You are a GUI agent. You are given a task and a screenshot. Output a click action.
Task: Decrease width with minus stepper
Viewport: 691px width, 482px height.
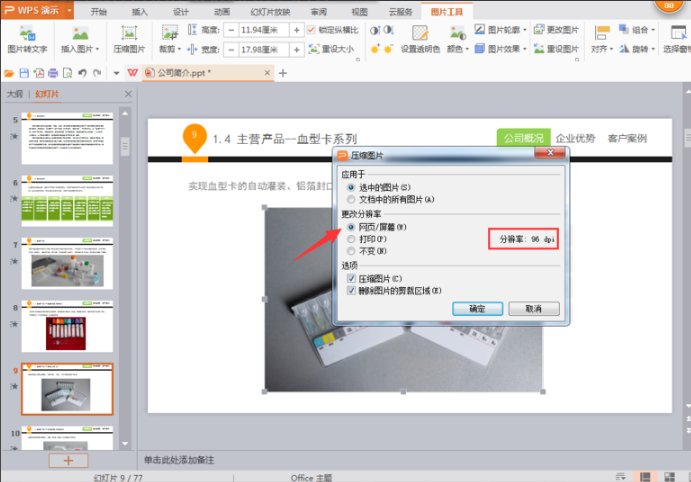click(231, 49)
